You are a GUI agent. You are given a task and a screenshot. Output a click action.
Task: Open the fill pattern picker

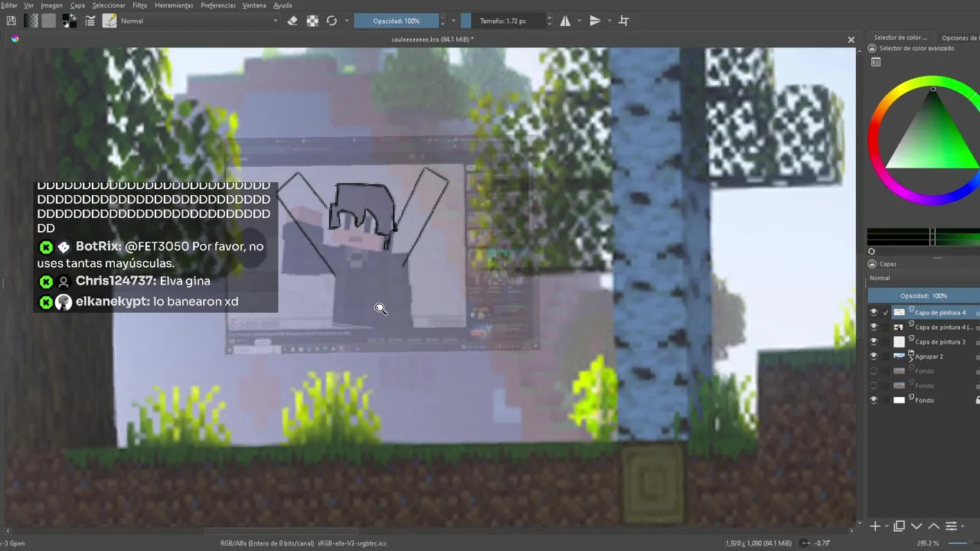coord(48,21)
